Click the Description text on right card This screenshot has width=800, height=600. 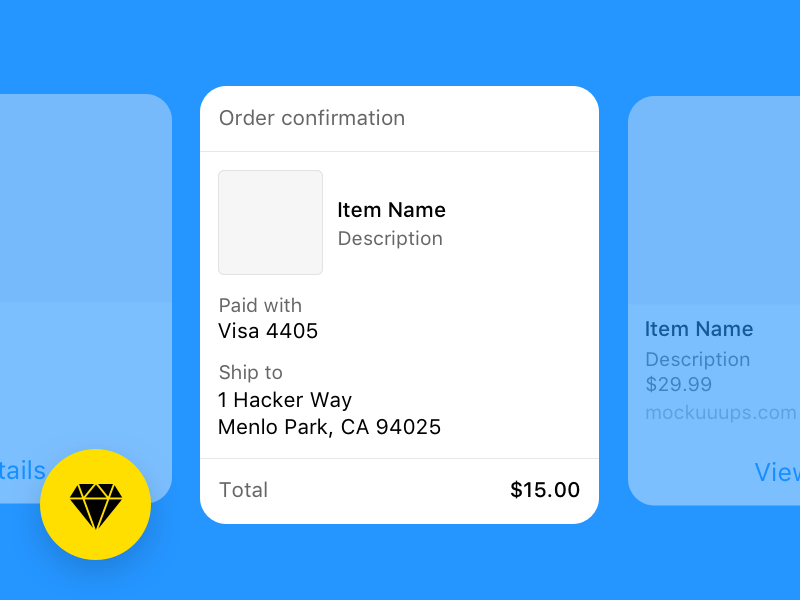pyautogui.click(x=697, y=359)
